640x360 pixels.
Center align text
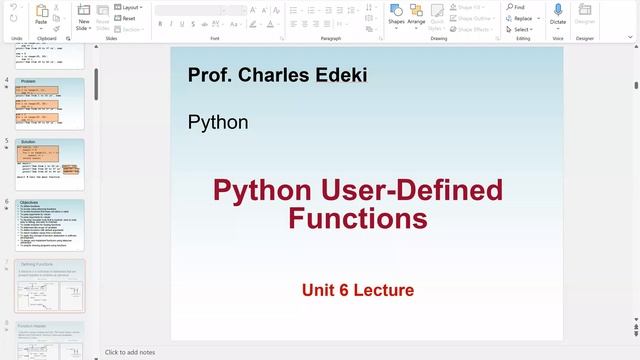point(305,24)
